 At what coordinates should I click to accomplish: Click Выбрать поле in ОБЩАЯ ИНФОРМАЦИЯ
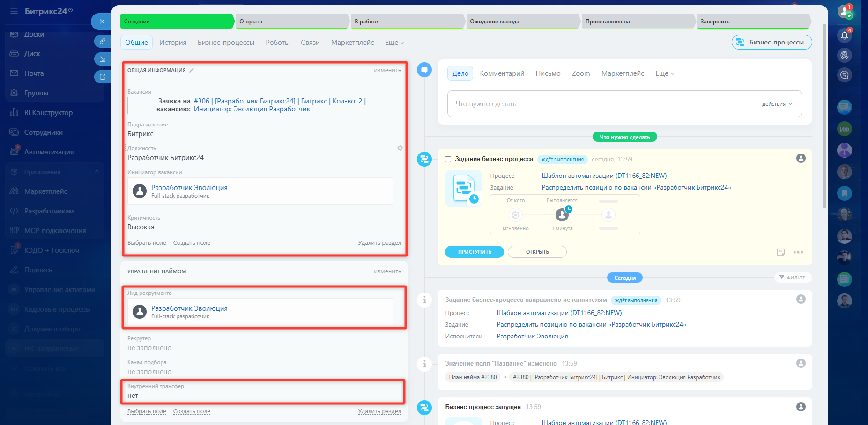click(147, 243)
